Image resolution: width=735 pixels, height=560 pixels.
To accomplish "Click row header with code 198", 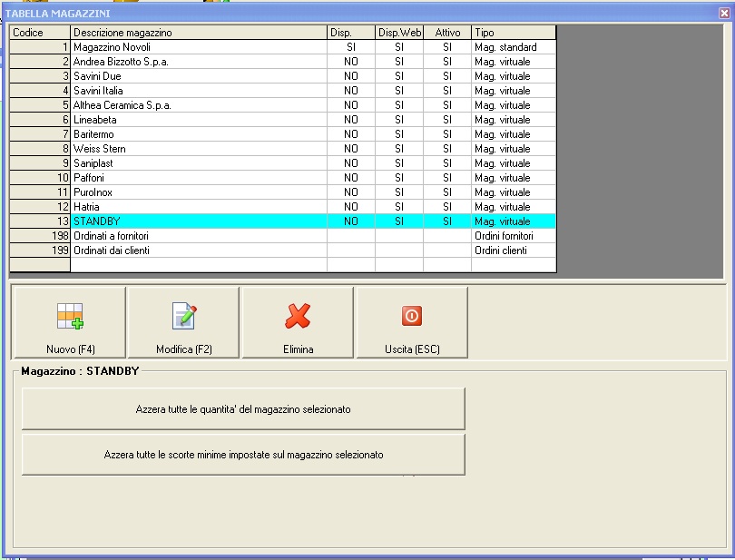I will tap(40, 236).
